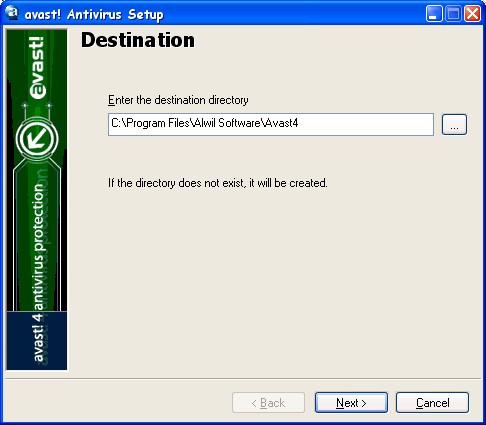Click the bold Destination heading
The image size is (486, 425).
[138, 40]
